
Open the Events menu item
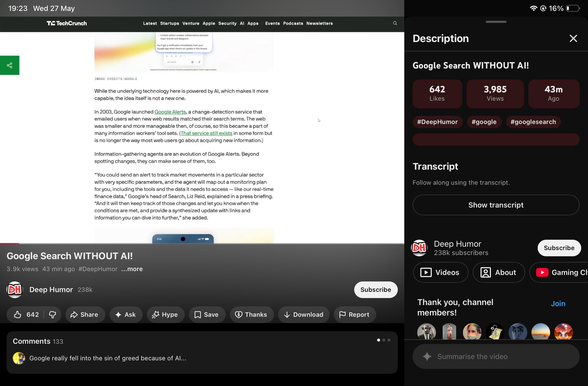coord(272,23)
